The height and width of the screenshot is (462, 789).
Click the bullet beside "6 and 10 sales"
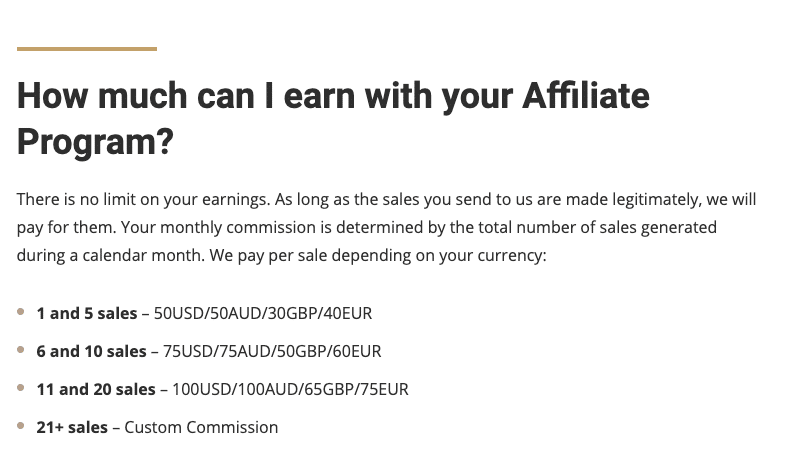click(x=21, y=351)
